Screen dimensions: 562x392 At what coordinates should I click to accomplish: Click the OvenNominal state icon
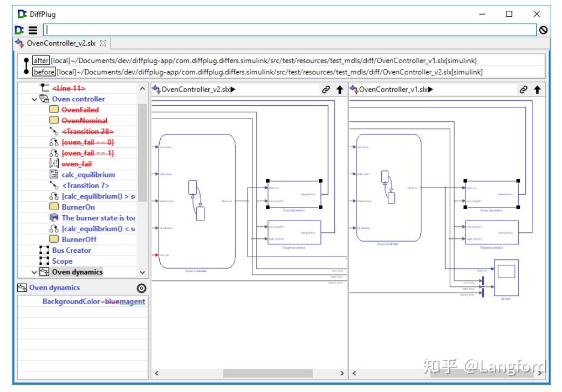(x=54, y=120)
